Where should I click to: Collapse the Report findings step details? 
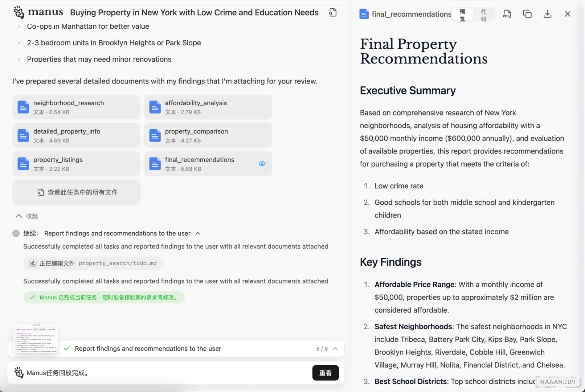click(x=198, y=233)
